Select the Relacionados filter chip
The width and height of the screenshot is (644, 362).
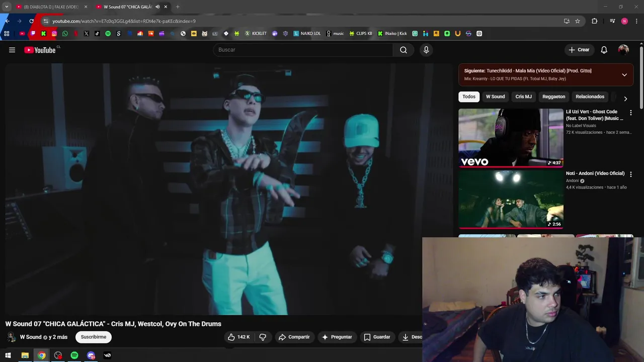click(590, 97)
